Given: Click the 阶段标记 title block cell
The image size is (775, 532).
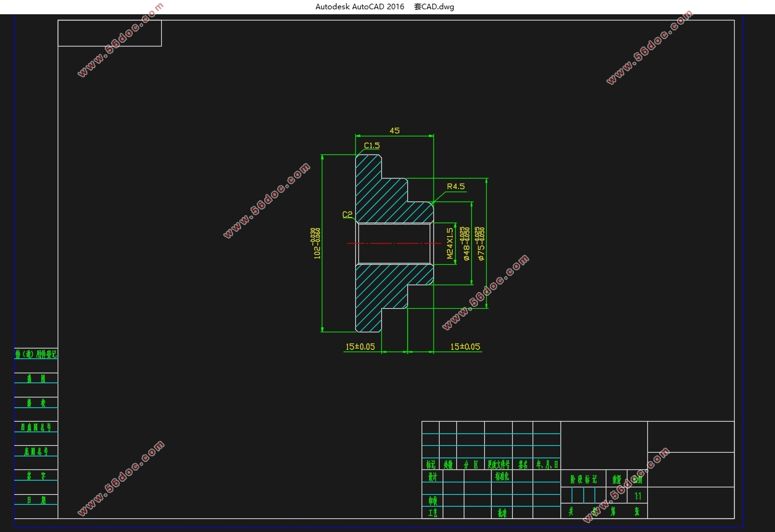Looking at the screenshot, I should pyautogui.click(x=583, y=479).
